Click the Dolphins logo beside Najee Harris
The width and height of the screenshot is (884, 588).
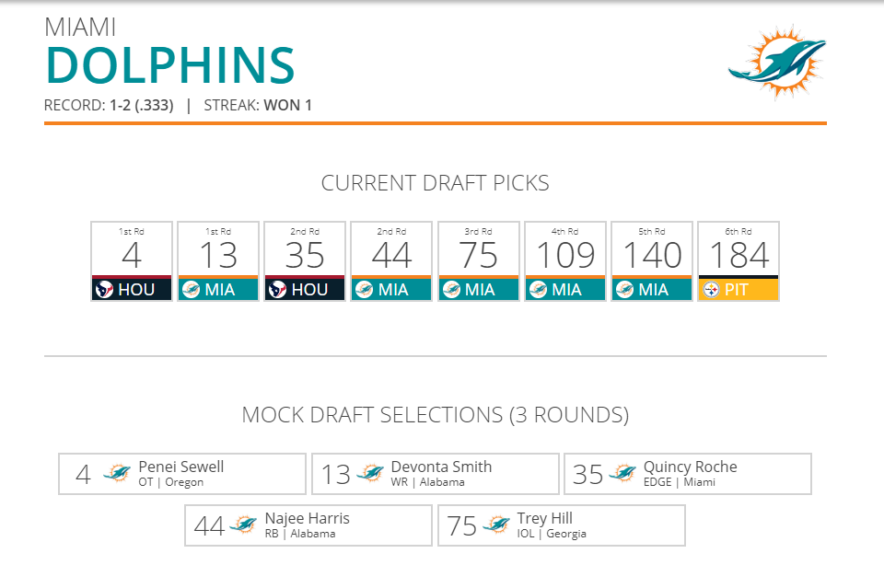pyautogui.click(x=243, y=525)
